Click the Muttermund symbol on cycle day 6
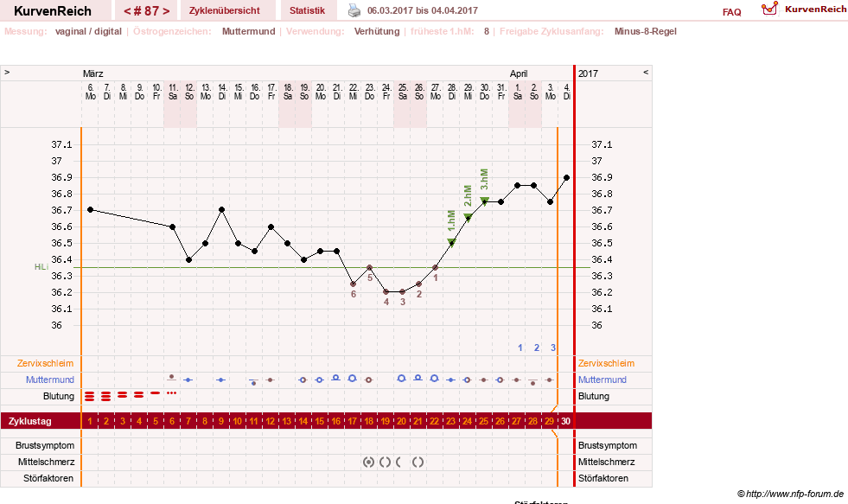 pyautogui.click(x=171, y=377)
